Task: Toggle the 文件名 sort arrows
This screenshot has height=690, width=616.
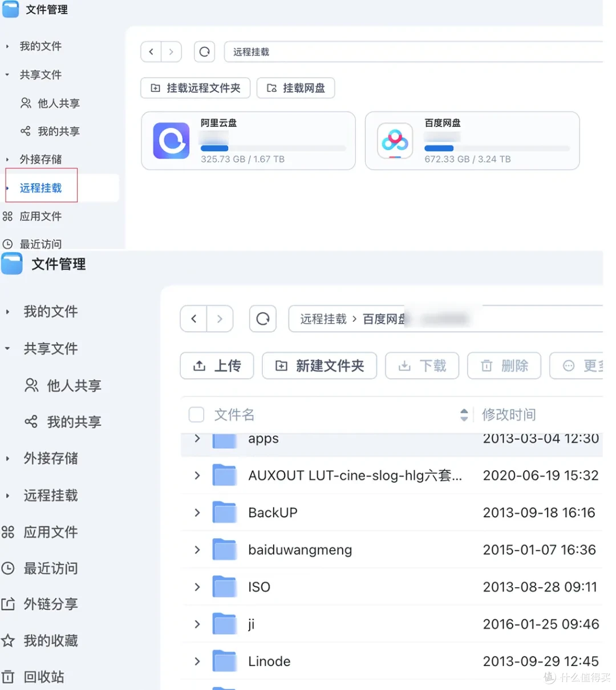Action: point(464,415)
